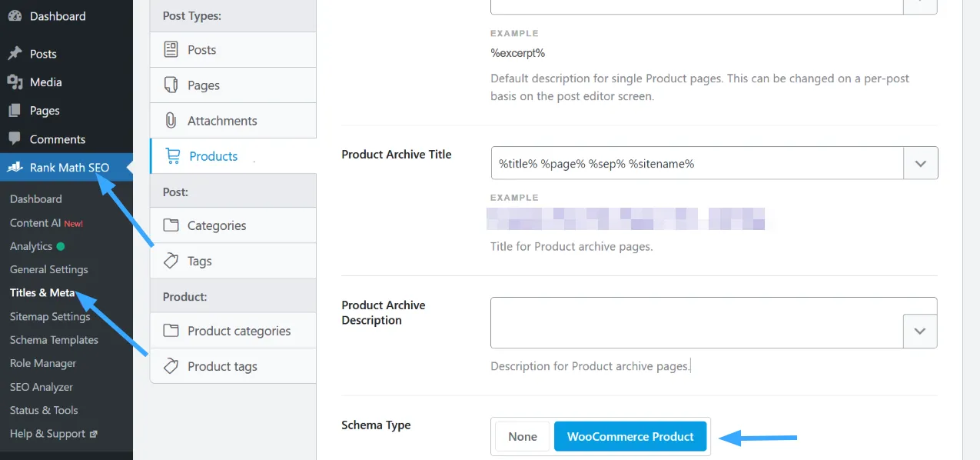Open Status & Tools submenu link
The width and height of the screenshot is (980, 460).
(44, 410)
